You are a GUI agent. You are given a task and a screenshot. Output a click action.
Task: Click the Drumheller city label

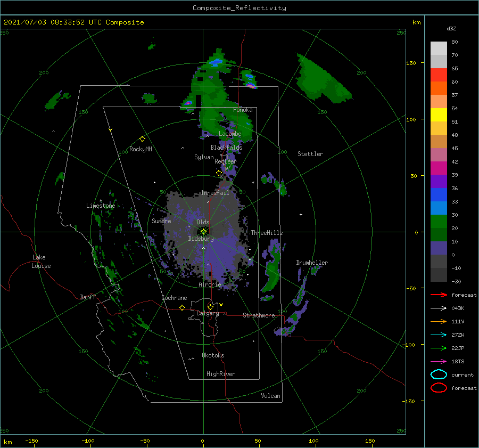(312, 263)
